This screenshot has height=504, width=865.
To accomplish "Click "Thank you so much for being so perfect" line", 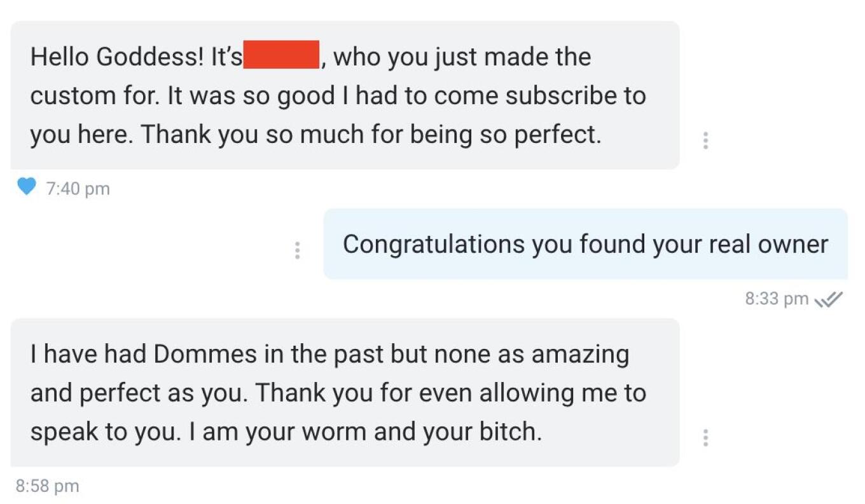I will point(370,135).
